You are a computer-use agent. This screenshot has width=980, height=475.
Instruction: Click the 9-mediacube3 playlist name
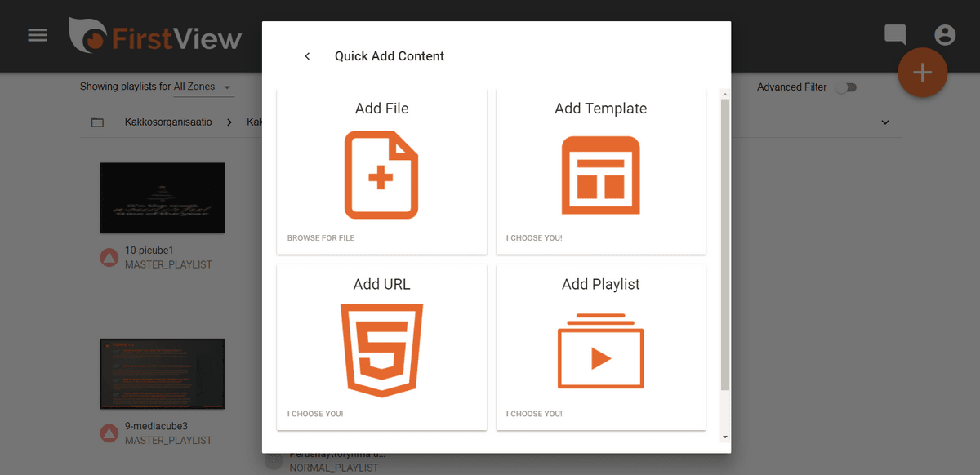click(x=156, y=426)
